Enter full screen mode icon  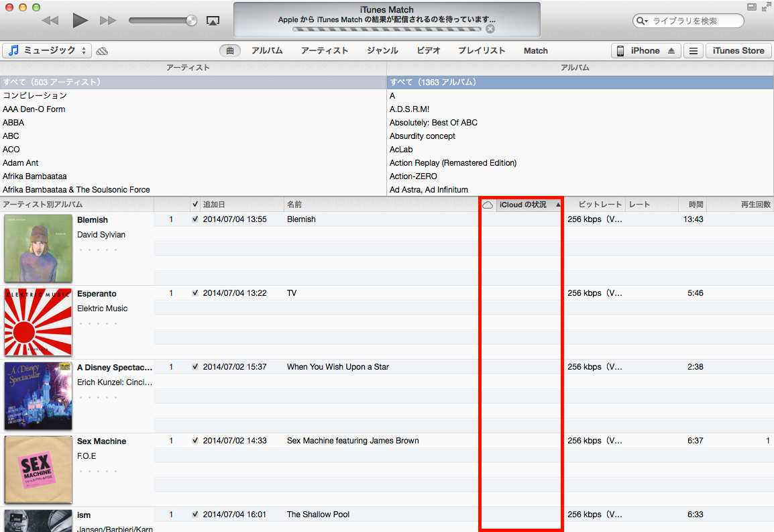(x=767, y=7)
